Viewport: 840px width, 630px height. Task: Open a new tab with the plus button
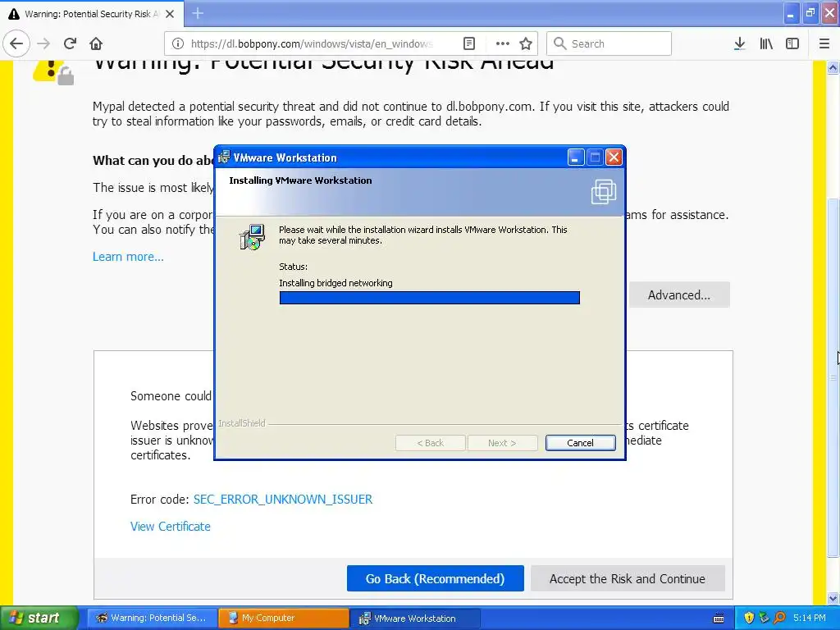[x=198, y=13]
